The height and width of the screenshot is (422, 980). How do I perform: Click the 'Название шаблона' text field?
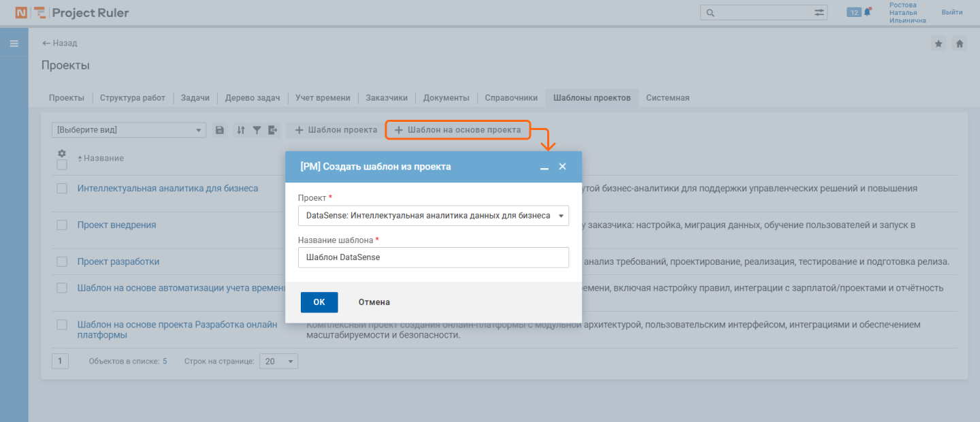point(433,257)
